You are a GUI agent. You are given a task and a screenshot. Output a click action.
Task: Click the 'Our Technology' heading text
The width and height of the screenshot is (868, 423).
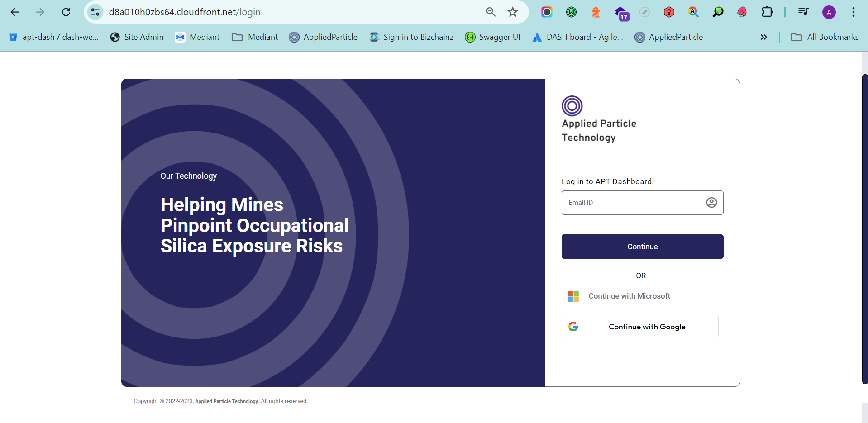(x=188, y=176)
